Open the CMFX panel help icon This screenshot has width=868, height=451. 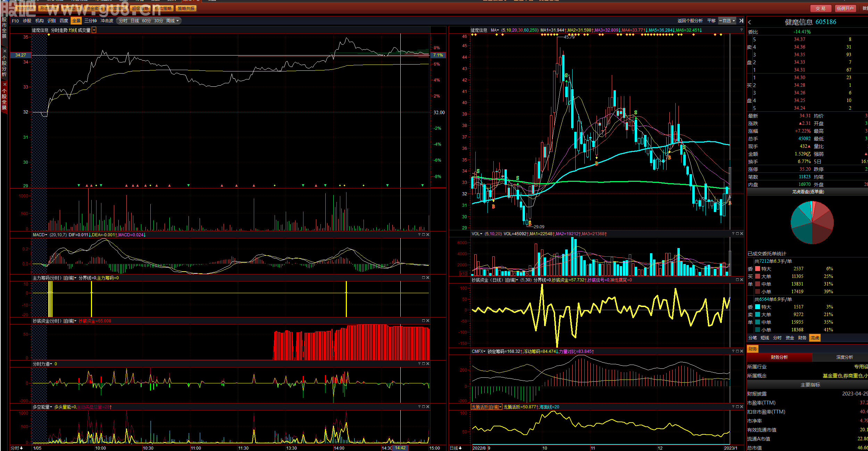[733, 351]
